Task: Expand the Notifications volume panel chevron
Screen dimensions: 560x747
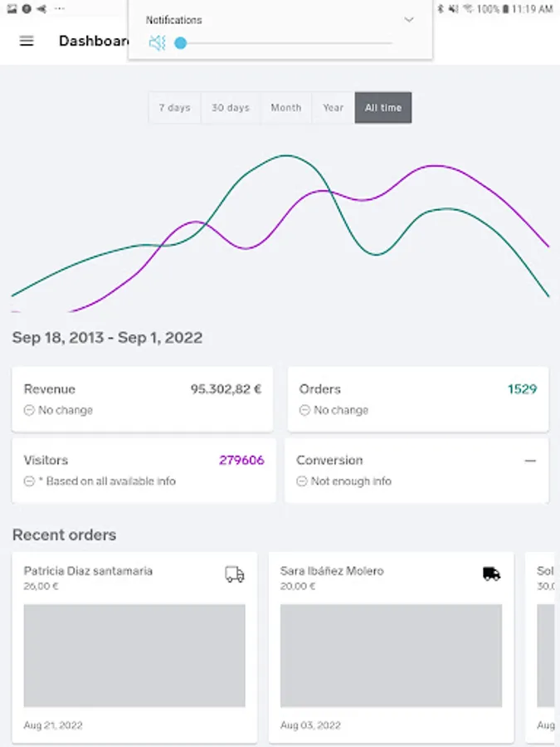Action: [x=409, y=20]
